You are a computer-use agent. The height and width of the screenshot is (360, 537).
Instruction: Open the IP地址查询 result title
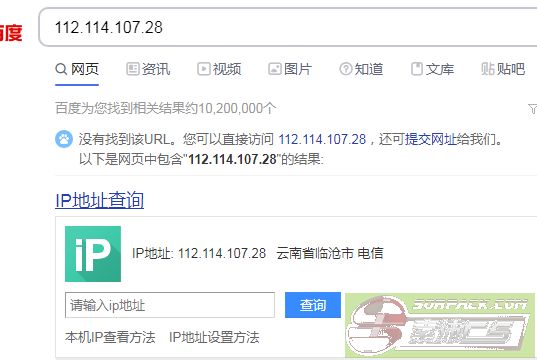[99, 200]
